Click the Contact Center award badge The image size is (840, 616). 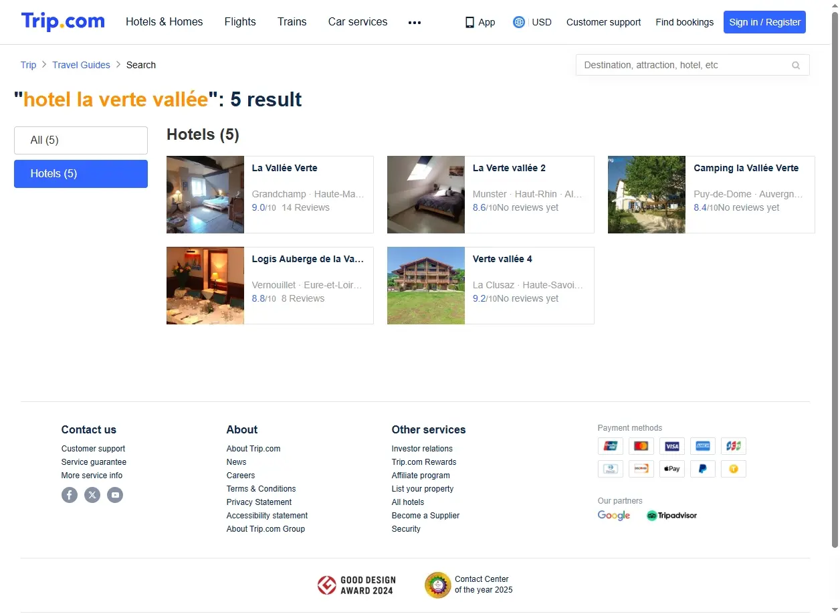(469, 585)
